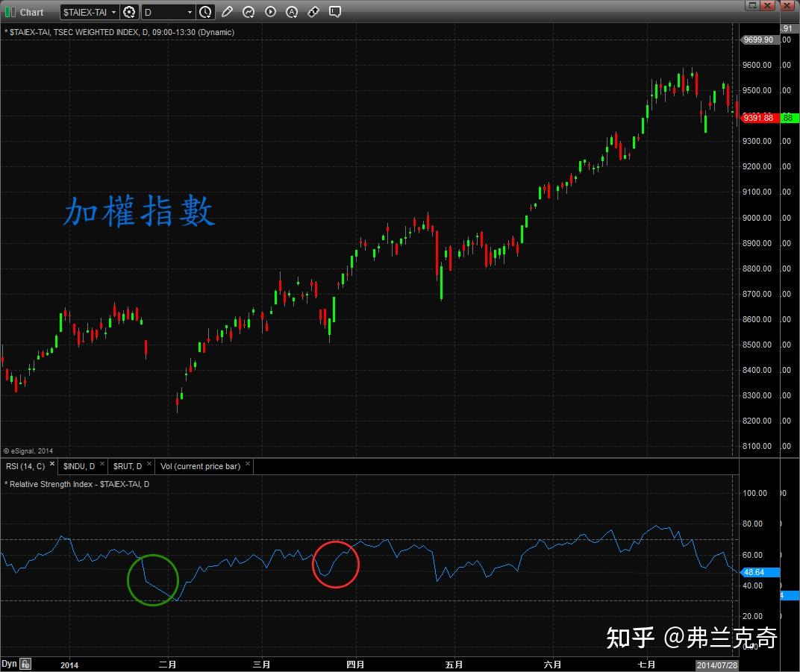Click the chart comment bubble icon
The width and height of the screenshot is (800, 672).
click(335, 12)
